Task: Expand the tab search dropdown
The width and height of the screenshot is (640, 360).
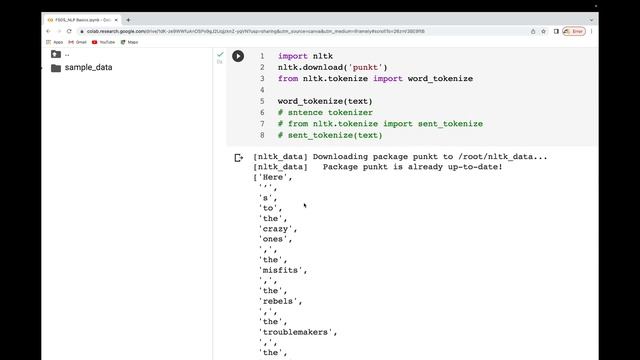Action: coord(591,20)
